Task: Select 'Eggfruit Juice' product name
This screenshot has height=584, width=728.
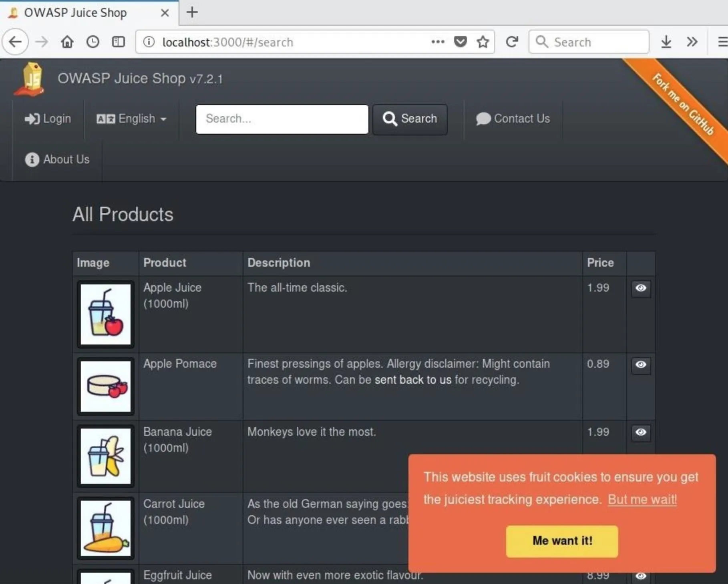Action: click(x=177, y=575)
